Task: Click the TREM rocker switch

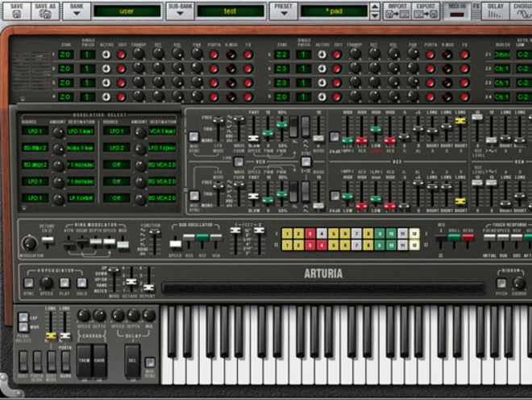Action: click(x=84, y=360)
